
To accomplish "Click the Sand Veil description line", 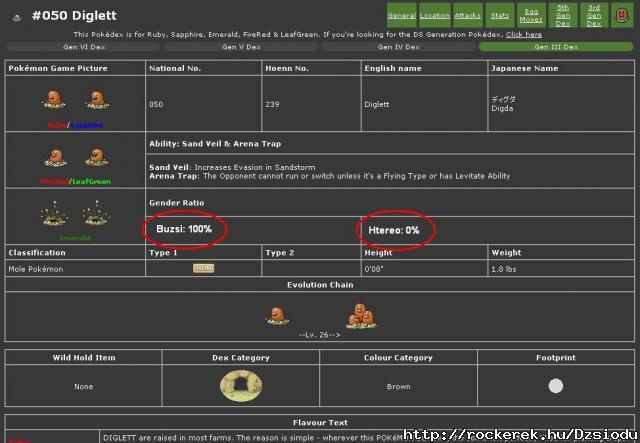I will pos(232,167).
